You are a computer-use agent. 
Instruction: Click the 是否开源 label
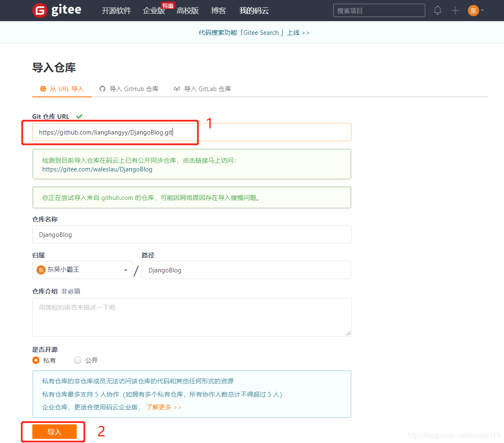click(45, 349)
